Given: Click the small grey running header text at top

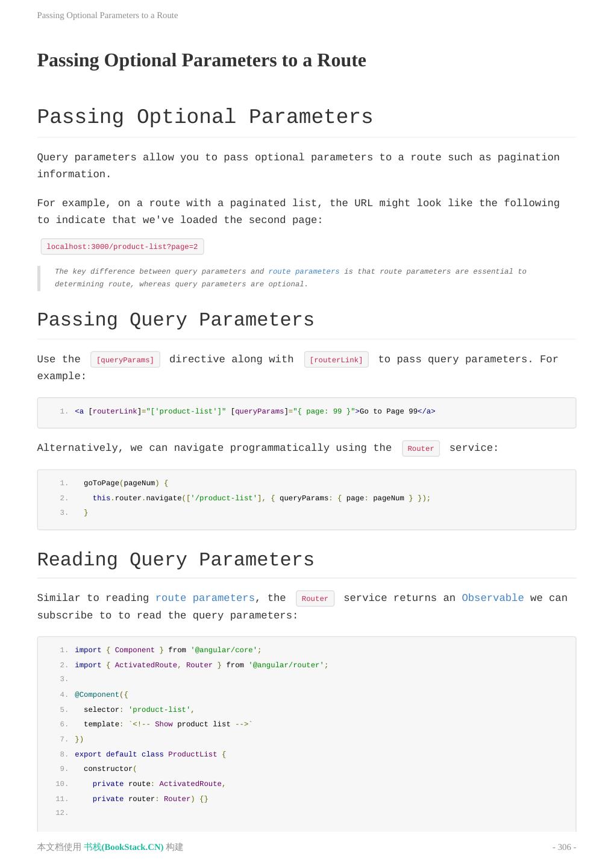Looking at the screenshot, I should [x=107, y=15].
